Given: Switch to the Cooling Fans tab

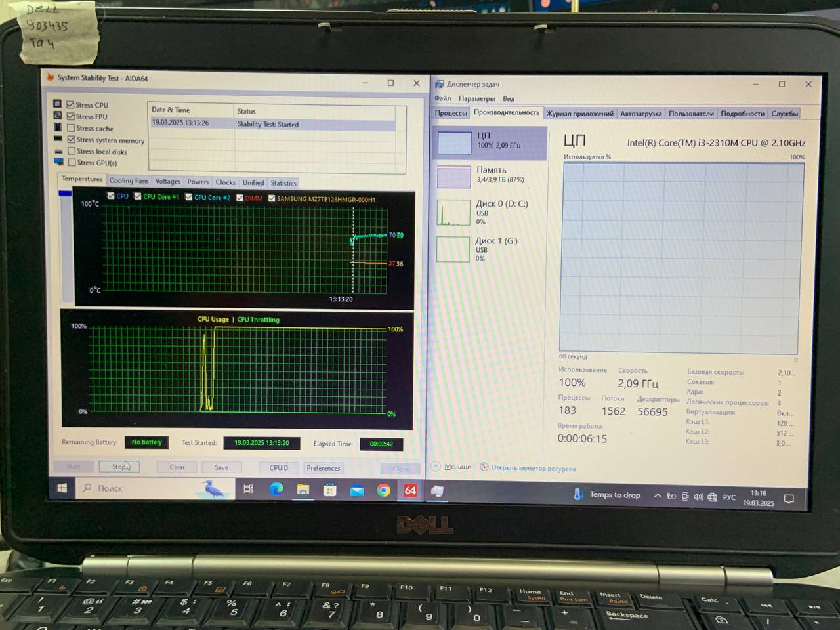Looking at the screenshot, I should pos(129,181).
